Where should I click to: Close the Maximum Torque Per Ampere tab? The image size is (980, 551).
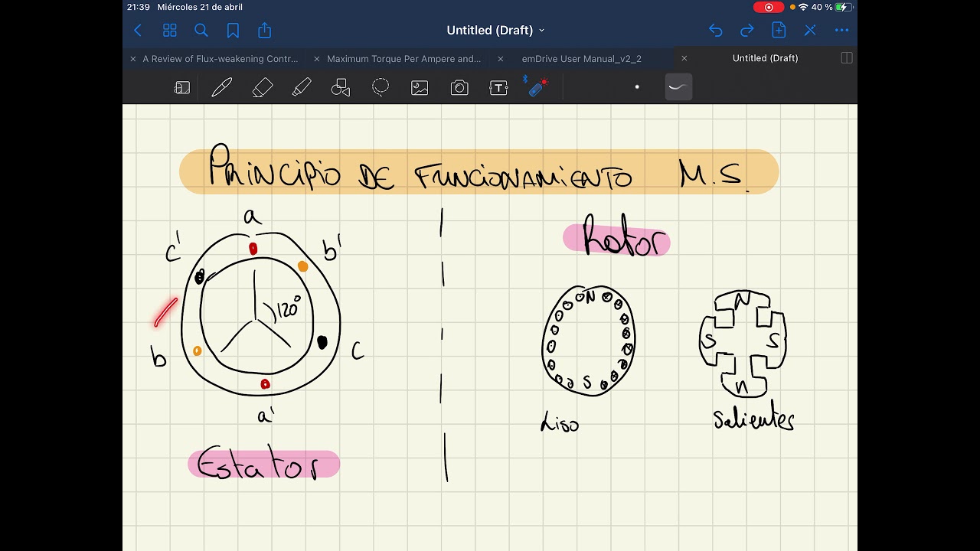(317, 58)
